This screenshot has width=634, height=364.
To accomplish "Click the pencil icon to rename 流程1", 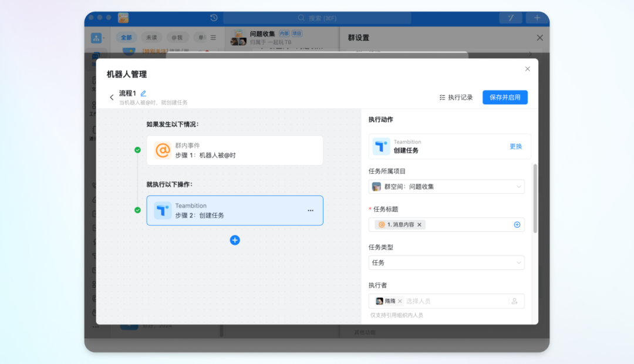I will (x=143, y=93).
